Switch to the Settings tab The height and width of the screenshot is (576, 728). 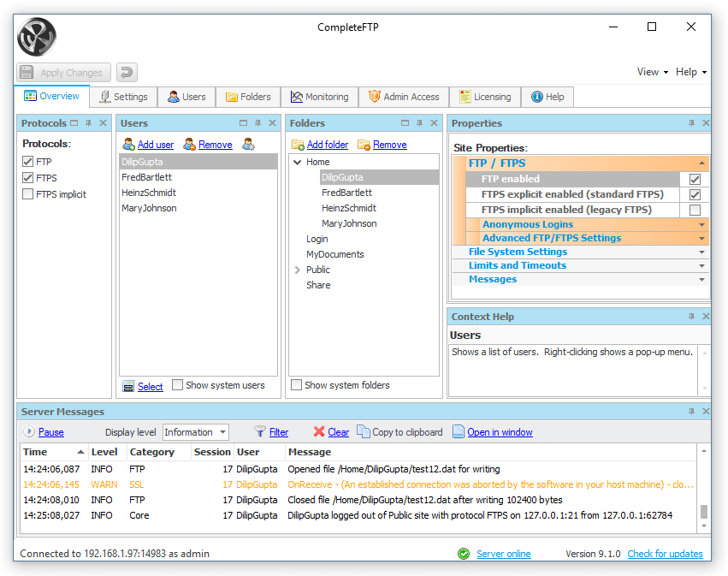tap(124, 97)
